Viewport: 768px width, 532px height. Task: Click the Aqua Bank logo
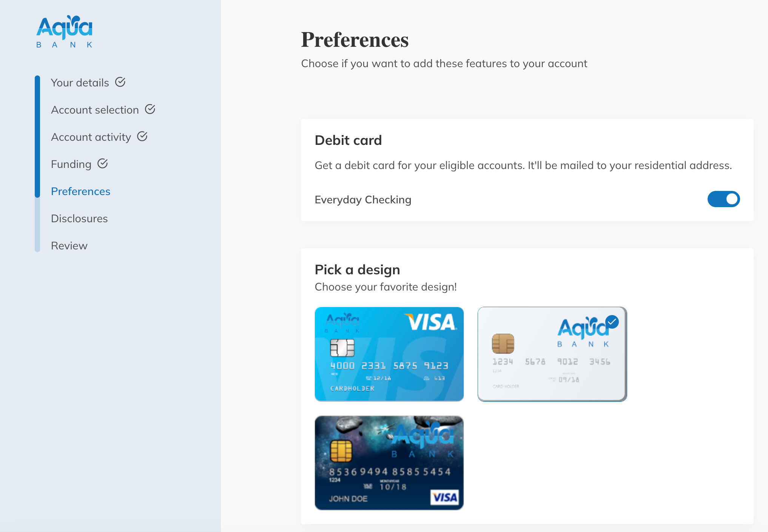(64, 32)
